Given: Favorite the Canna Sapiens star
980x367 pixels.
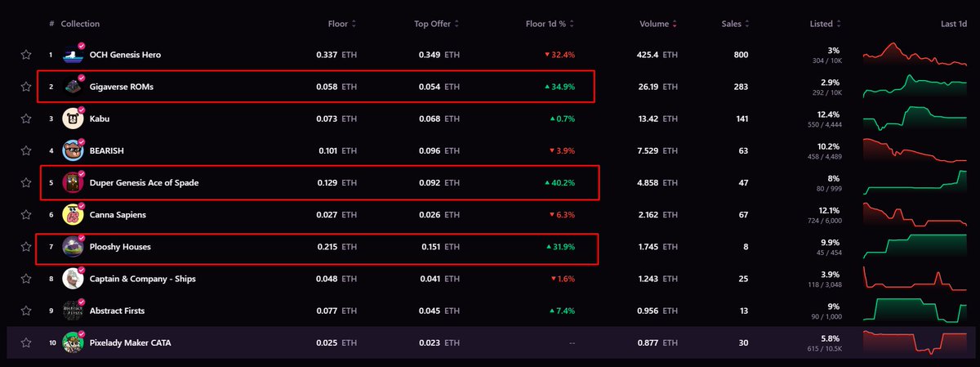Looking at the screenshot, I should 26,215.
